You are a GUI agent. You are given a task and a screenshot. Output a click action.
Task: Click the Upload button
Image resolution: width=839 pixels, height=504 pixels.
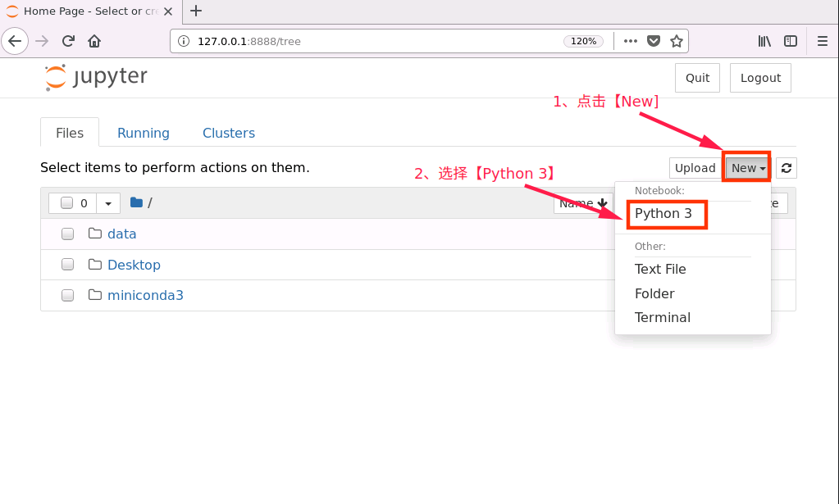(x=695, y=168)
